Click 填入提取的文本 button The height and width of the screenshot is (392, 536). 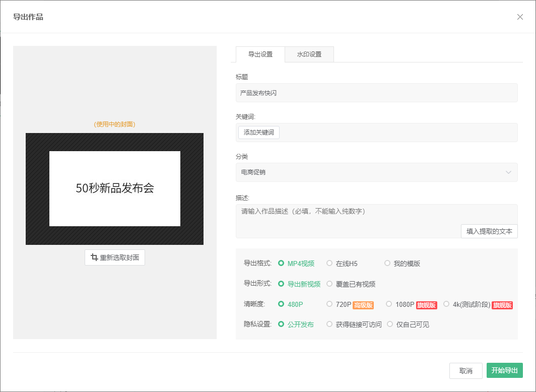(x=489, y=231)
